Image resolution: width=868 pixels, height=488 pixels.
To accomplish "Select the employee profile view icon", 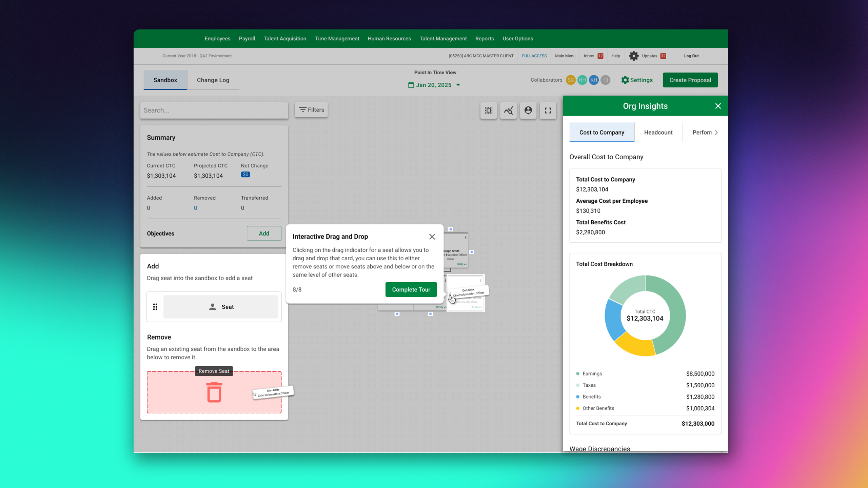I will 528,110.
